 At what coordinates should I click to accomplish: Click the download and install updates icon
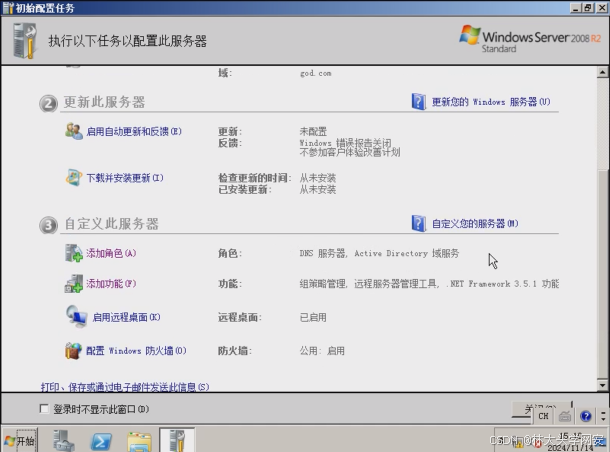[x=74, y=178]
